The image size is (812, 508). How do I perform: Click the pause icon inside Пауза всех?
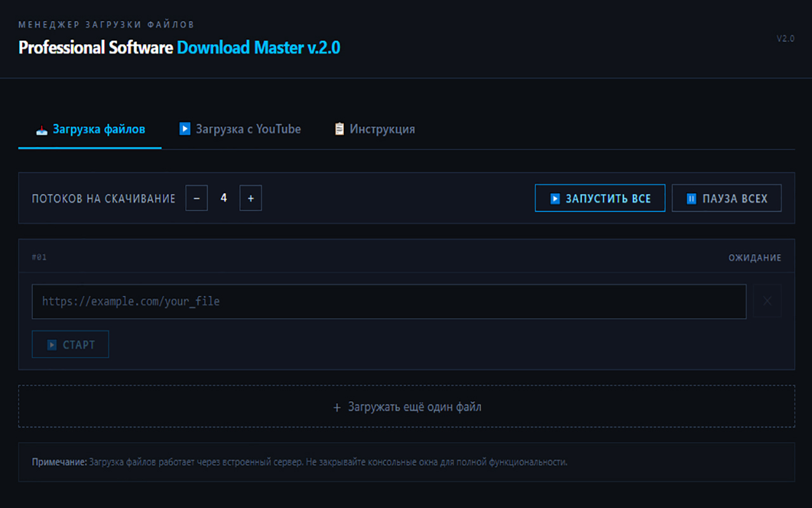click(691, 199)
